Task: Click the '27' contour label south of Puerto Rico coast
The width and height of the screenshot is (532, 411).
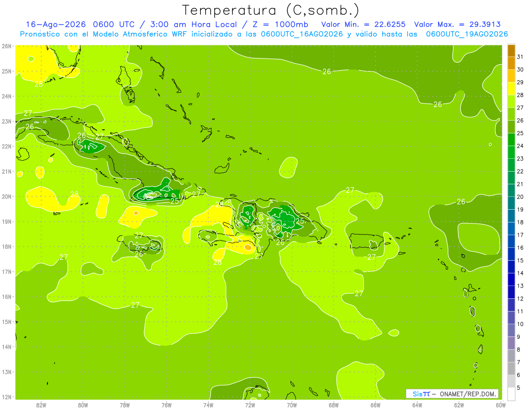Action: [372, 257]
